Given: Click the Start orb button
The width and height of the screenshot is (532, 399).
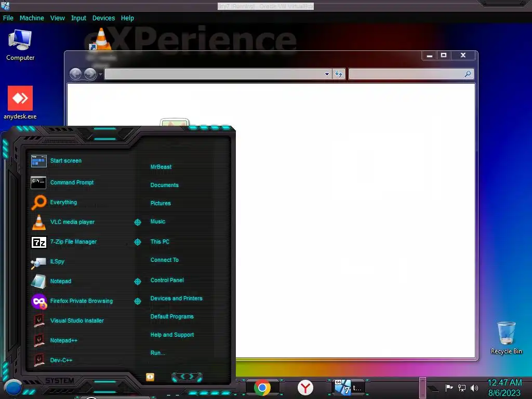Looking at the screenshot, I should 13,388.
